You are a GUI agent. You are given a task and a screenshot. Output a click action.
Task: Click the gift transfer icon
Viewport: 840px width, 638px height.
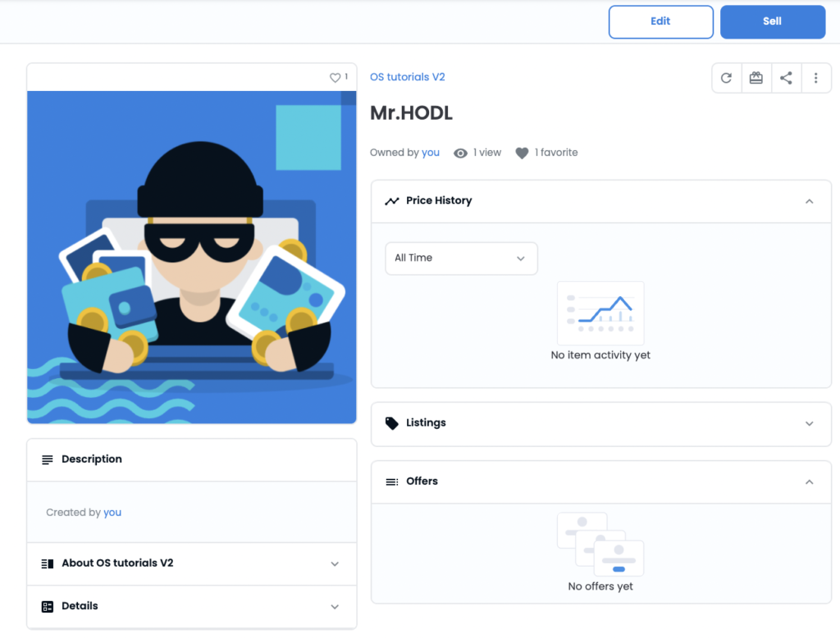pyautogui.click(x=756, y=78)
